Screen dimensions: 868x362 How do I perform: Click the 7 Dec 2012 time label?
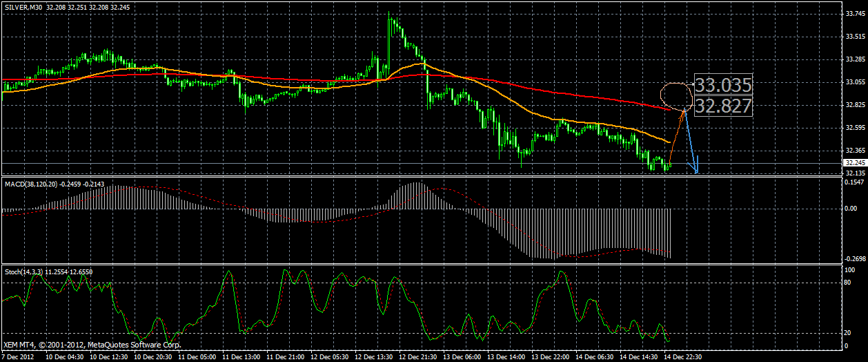[17, 357]
